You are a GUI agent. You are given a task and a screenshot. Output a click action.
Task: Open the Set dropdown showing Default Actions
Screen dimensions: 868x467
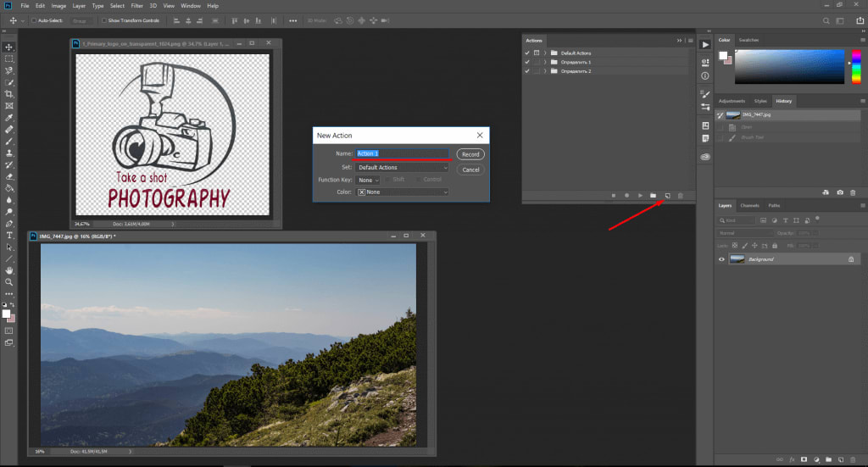pyautogui.click(x=402, y=167)
